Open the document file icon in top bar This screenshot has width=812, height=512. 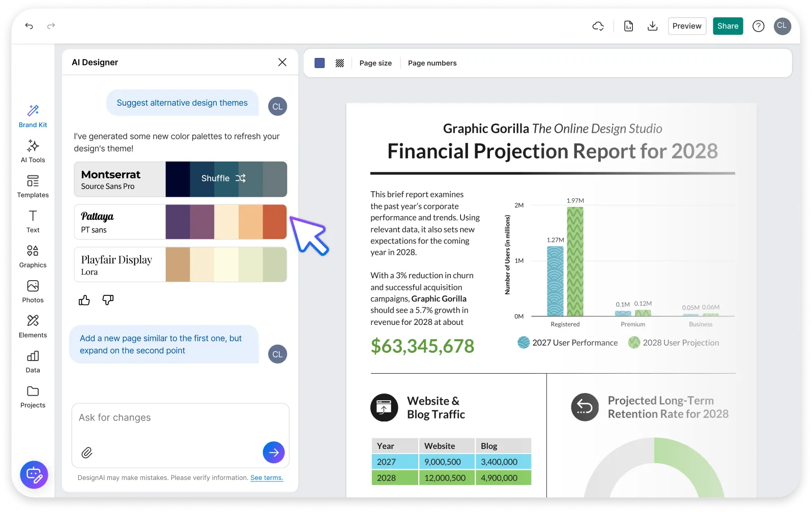click(x=629, y=26)
